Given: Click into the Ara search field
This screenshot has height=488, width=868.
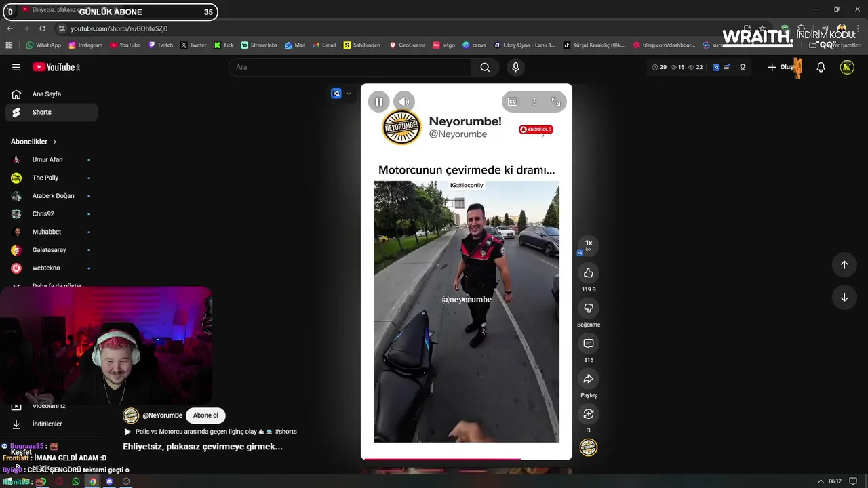Looking at the screenshot, I should [x=350, y=67].
